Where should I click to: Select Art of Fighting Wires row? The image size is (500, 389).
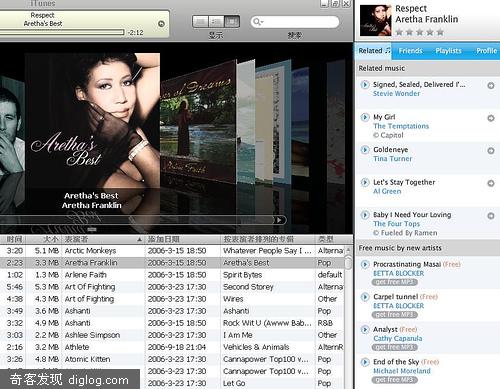[x=172, y=299]
